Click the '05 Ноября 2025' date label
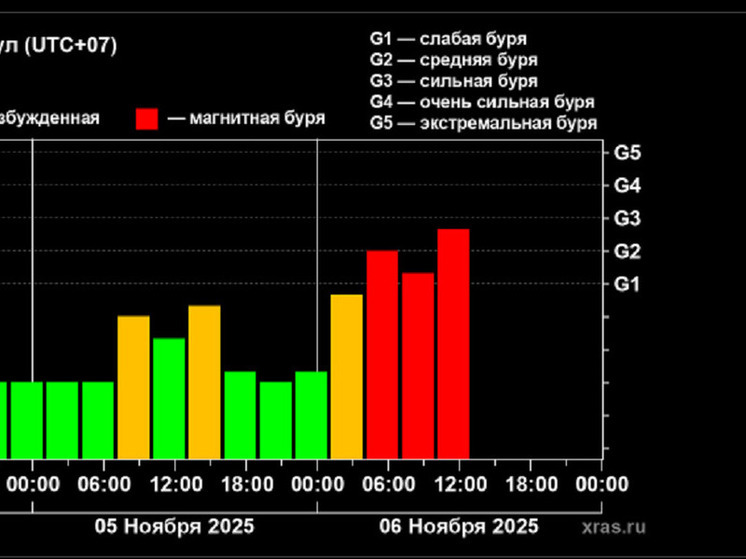The image size is (746, 559). pos(175,526)
